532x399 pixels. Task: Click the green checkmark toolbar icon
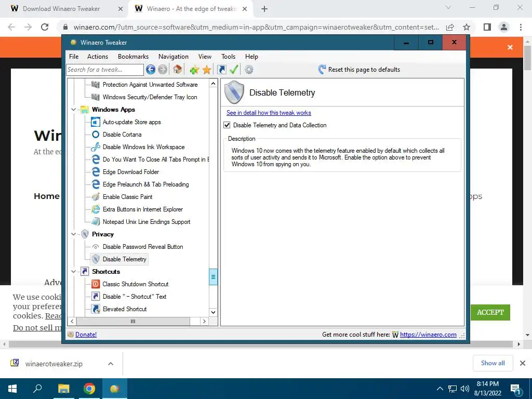tap(234, 70)
